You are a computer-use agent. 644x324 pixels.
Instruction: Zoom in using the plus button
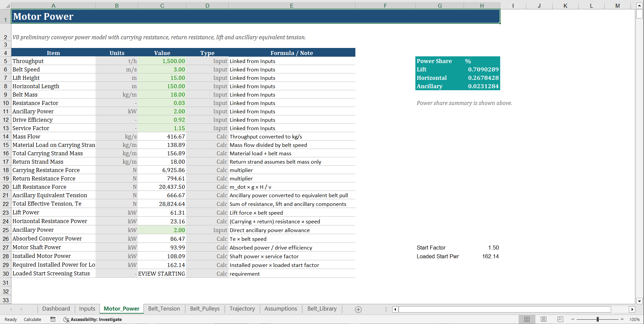coord(623,319)
